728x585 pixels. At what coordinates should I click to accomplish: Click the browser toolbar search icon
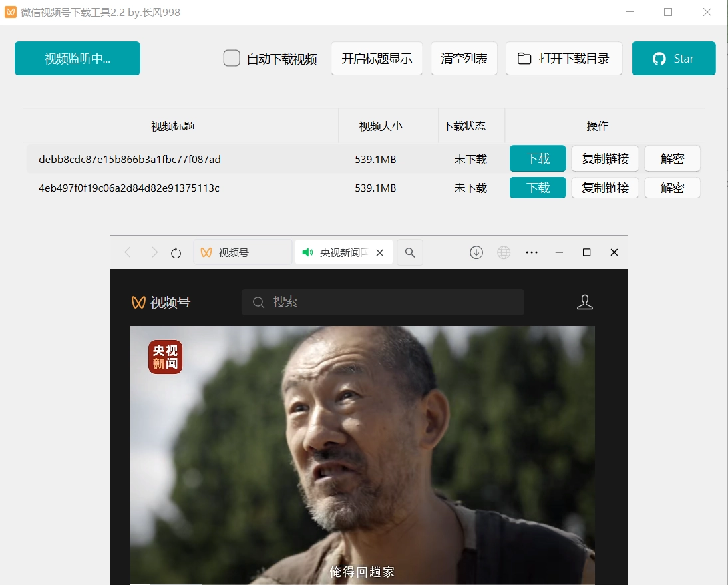coord(409,252)
